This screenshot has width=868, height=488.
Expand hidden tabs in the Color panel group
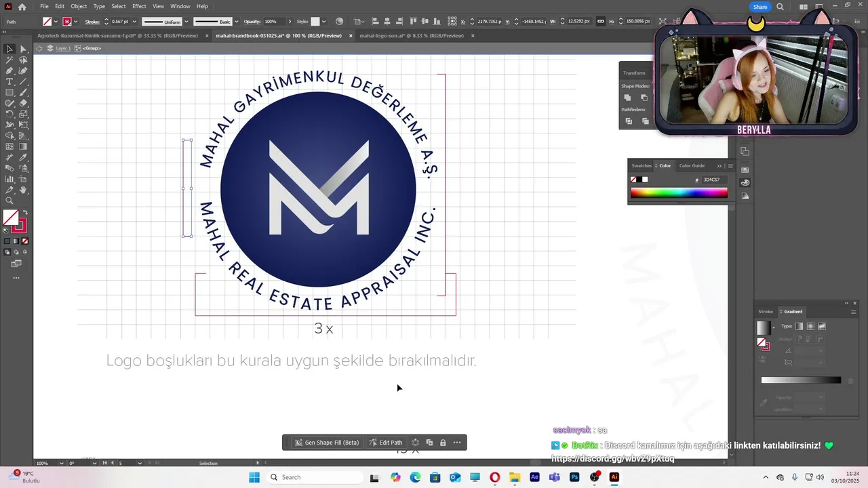719,165
